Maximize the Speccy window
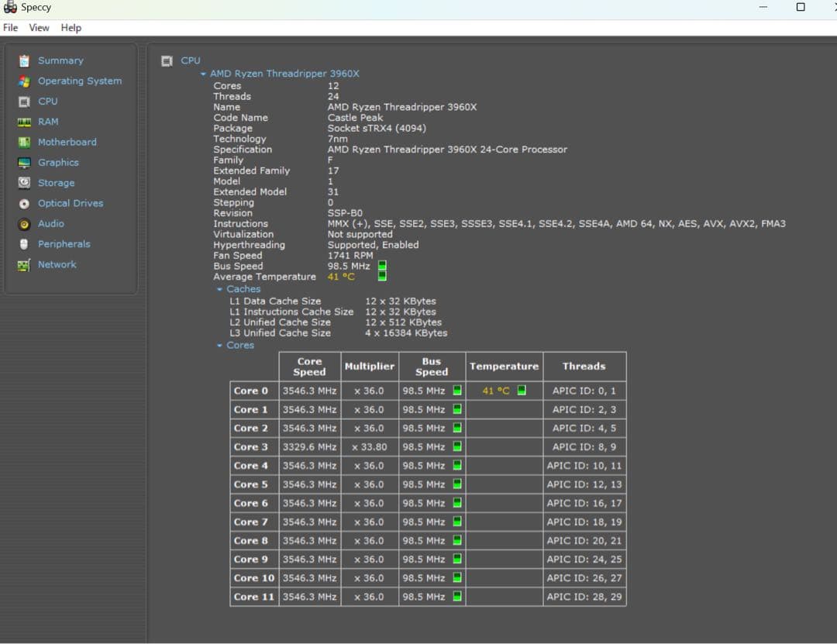Image resolution: width=837 pixels, height=644 pixels. 801,8
